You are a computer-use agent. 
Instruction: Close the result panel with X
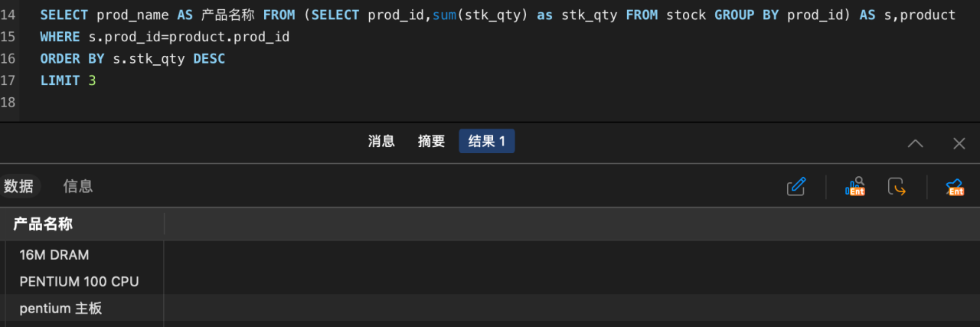click(x=959, y=143)
